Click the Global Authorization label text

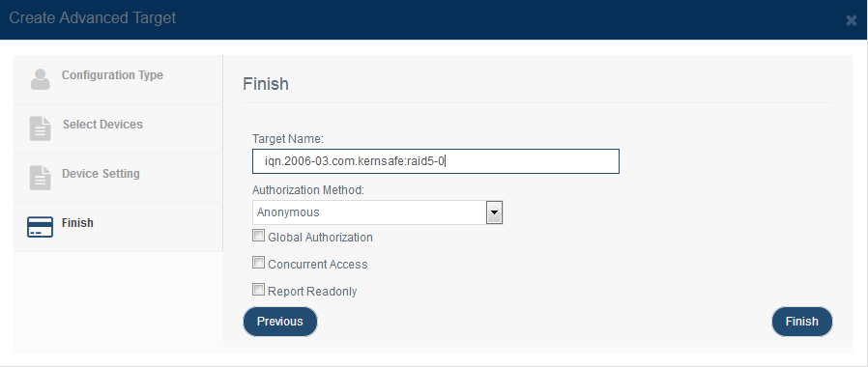321,238
